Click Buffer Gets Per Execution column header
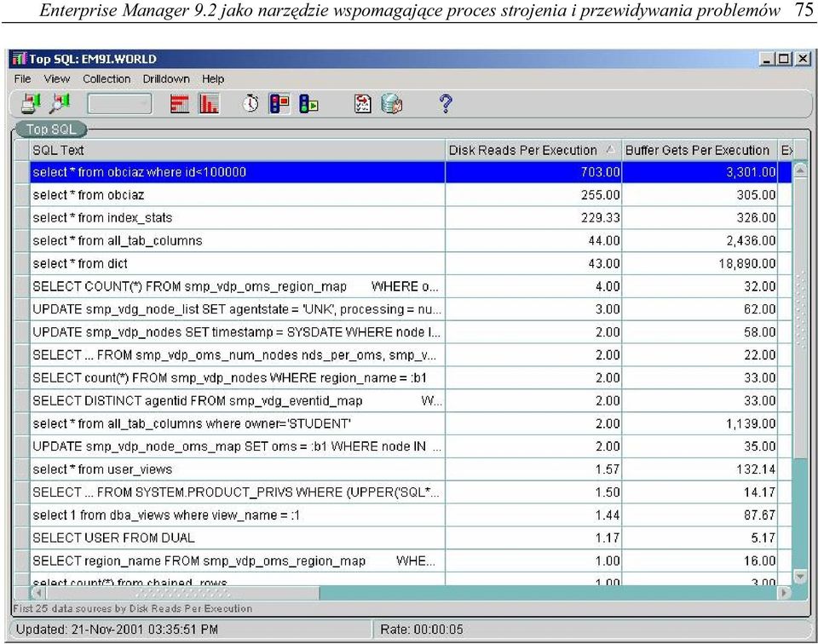Image resolution: width=818 pixels, height=644 pixels. [700, 150]
